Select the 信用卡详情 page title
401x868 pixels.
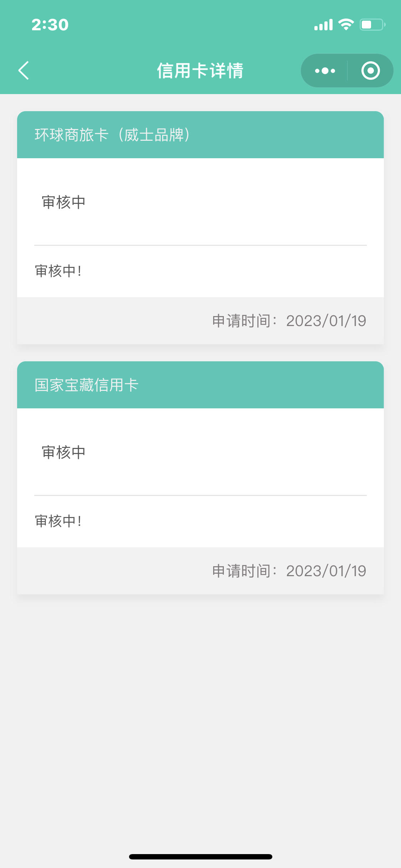pos(200,71)
